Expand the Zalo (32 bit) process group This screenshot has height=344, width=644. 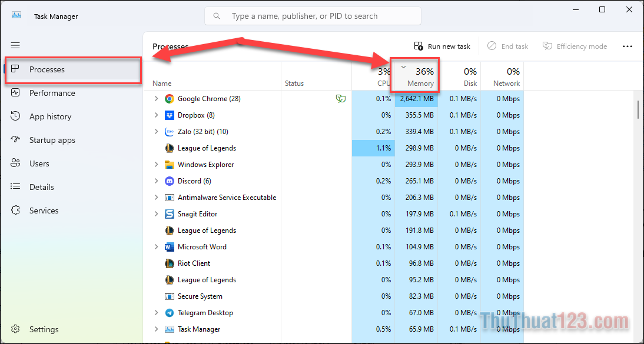pyautogui.click(x=156, y=131)
